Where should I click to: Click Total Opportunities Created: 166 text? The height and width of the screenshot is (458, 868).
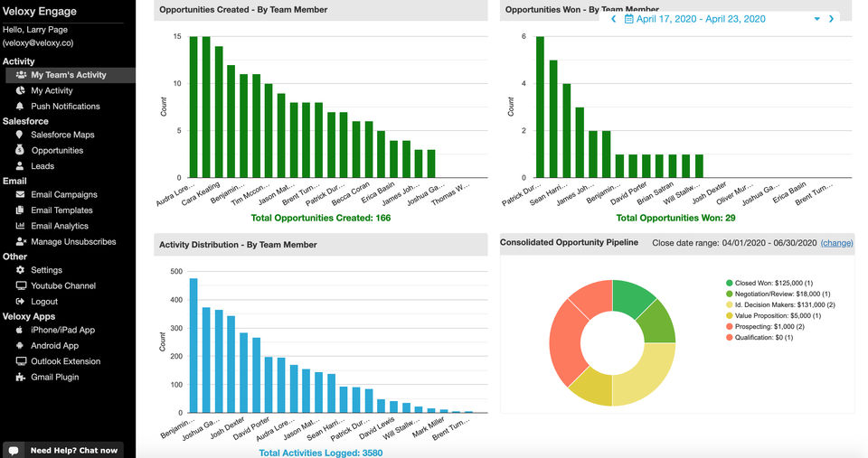(320, 218)
